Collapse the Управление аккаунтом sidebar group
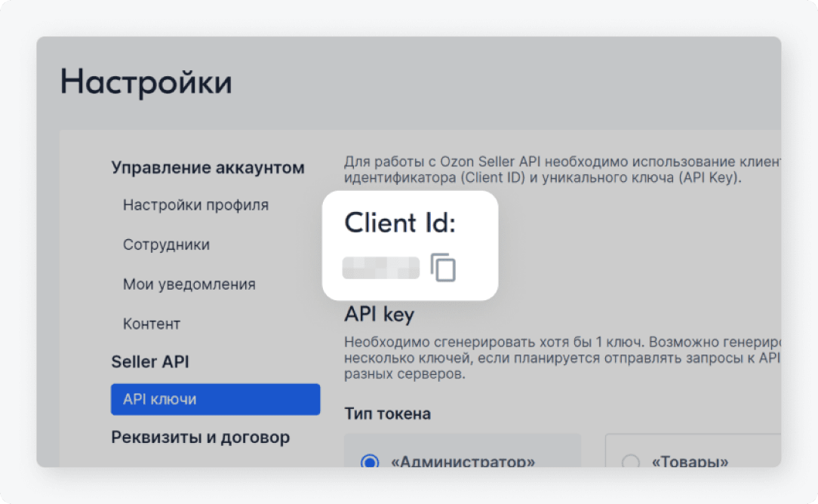Viewport: 818px width, 504px height. point(208,167)
